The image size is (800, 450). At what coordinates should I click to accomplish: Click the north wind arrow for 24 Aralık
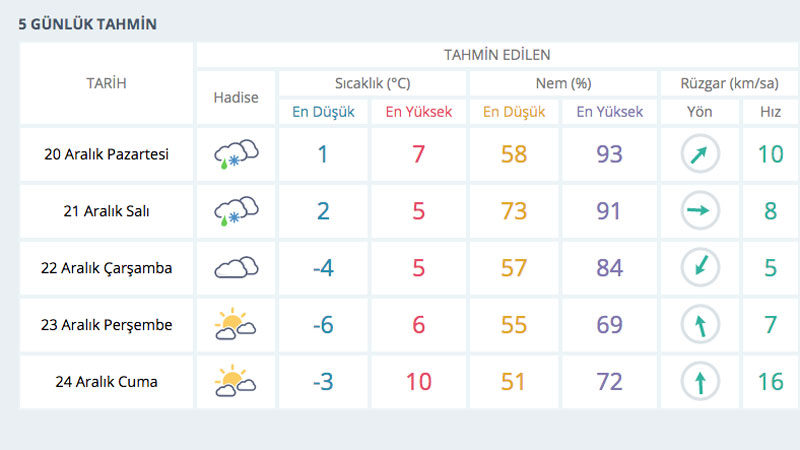(x=699, y=382)
